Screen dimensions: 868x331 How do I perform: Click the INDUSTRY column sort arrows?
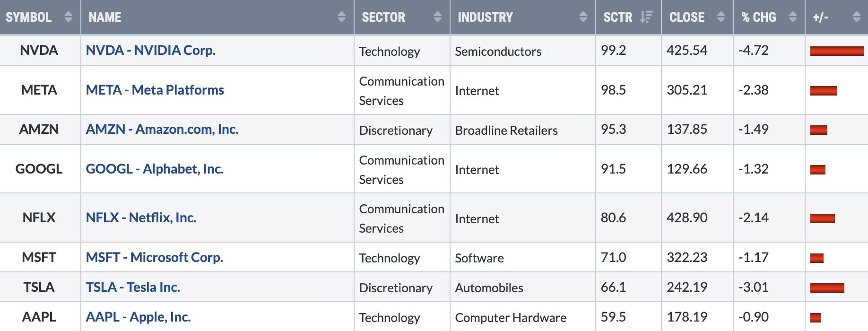(x=583, y=17)
